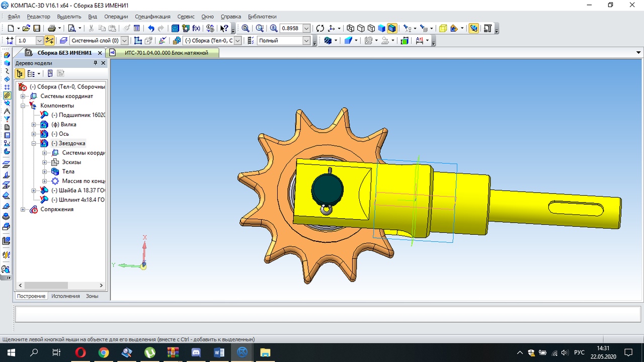The height and width of the screenshot is (362, 644).
Task: Select the Построение tab in model tree
Action: [31, 296]
